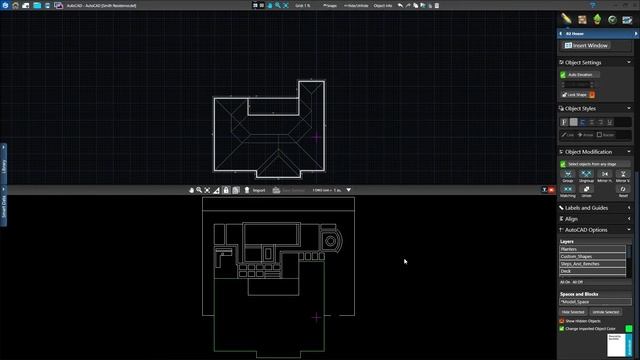Open the green tree landscaping stage icon

(597, 19)
